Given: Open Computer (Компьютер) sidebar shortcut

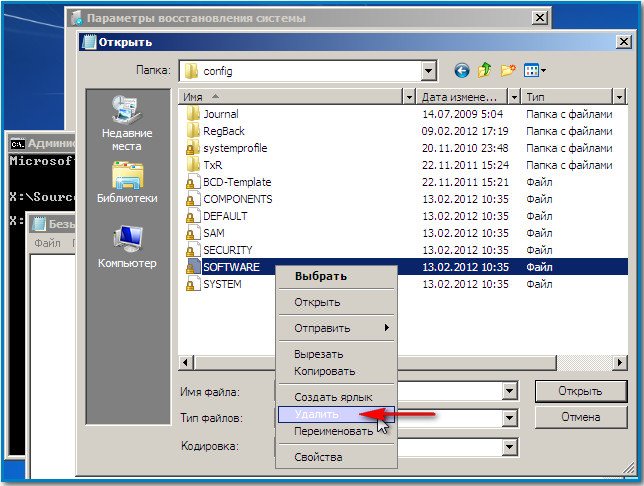Looking at the screenshot, I should (x=126, y=246).
